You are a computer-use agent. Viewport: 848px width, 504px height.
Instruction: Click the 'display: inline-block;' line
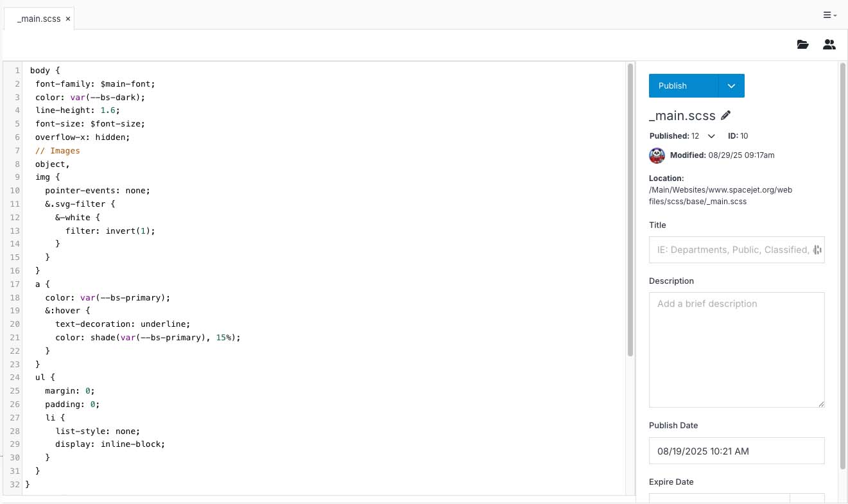(110, 444)
